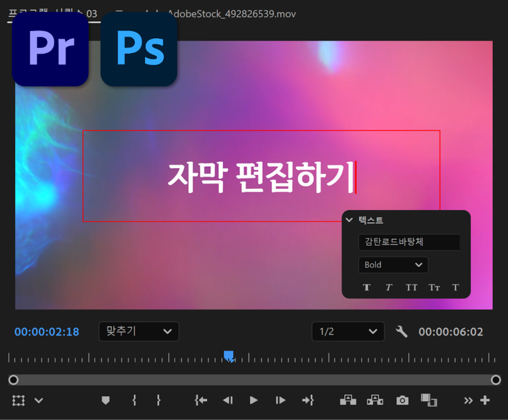508x420 pixels.
Task: Toggle faux italic text style
Action: [x=389, y=287]
